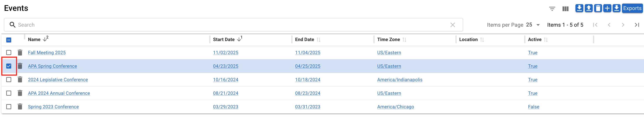The height and width of the screenshot is (120, 644).
Task: Click the blue trash delete button in toolbar
Action: tap(598, 8)
